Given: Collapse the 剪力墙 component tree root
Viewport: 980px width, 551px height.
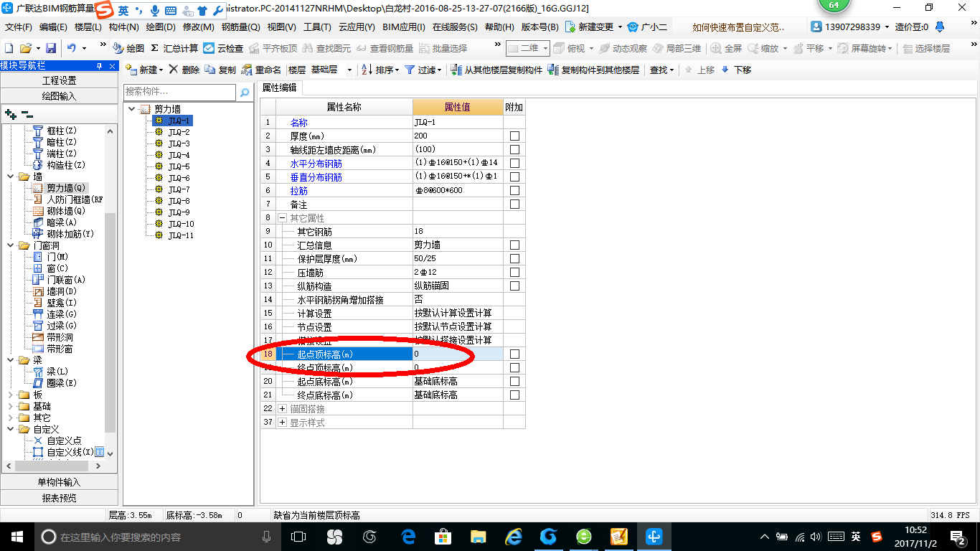Looking at the screenshot, I should (131, 109).
